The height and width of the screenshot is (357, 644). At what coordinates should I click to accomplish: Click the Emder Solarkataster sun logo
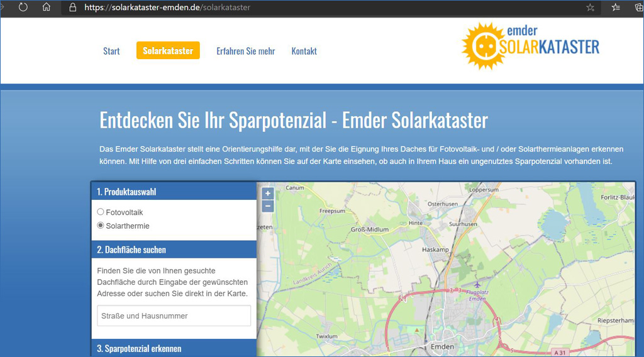tap(483, 45)
